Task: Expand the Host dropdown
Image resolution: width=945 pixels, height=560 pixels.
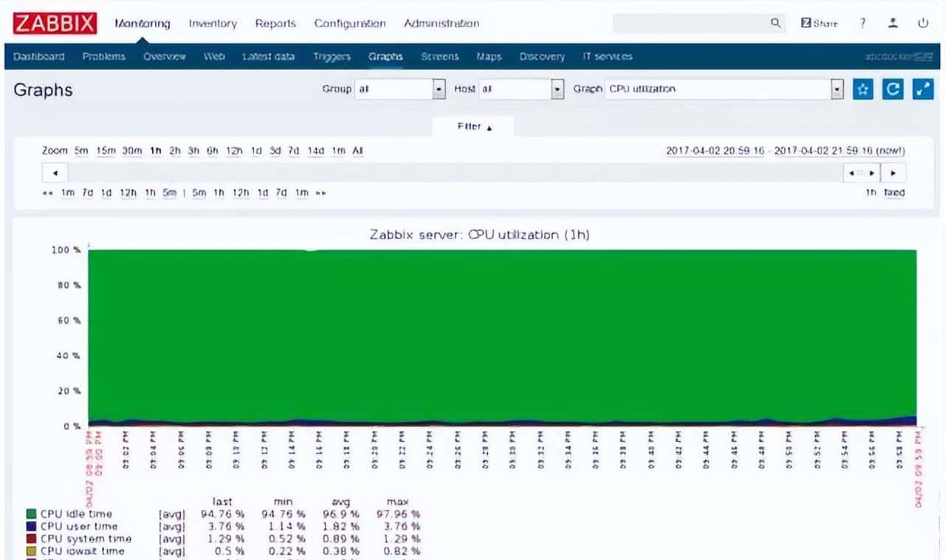Action: [558, 89]
